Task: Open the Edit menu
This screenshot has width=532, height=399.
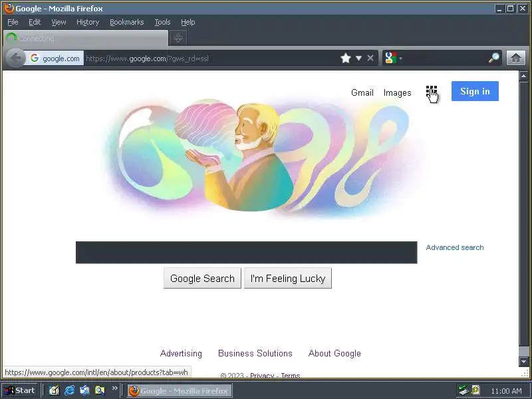Action: coord(35,22)
